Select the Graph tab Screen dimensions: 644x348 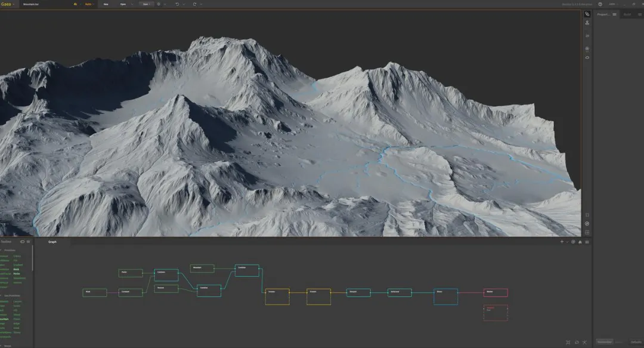[52, 242]
